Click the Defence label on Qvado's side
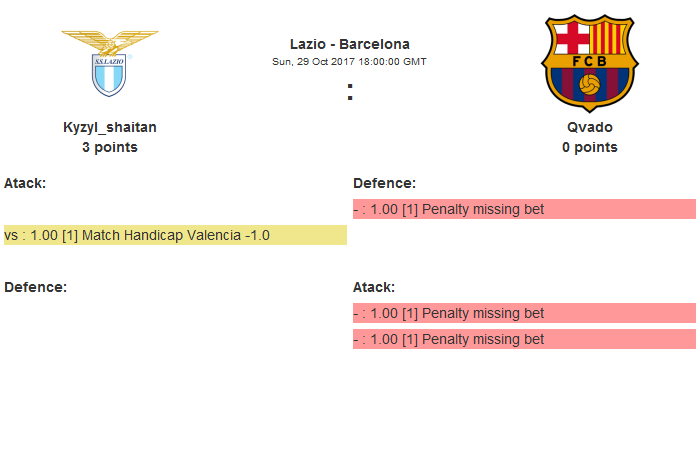The image size is (700, 460). tap(384, 183)
